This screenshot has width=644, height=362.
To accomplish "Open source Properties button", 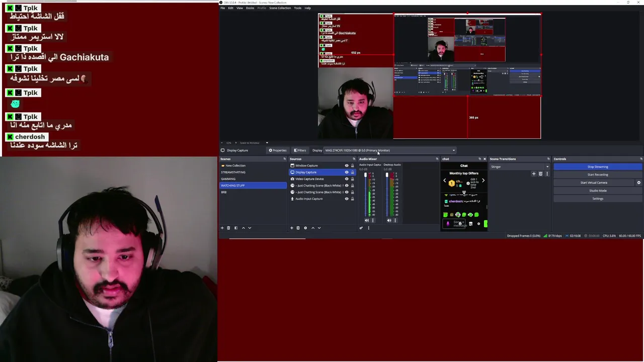I will [278, 150].
